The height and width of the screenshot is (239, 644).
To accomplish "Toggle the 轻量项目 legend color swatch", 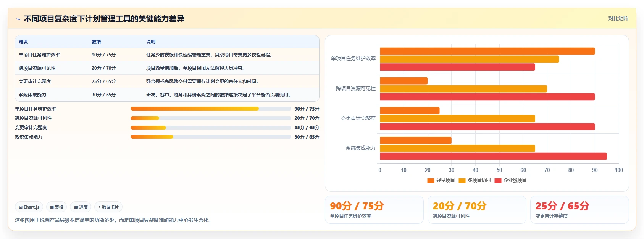I will click(x=431, y=181).
